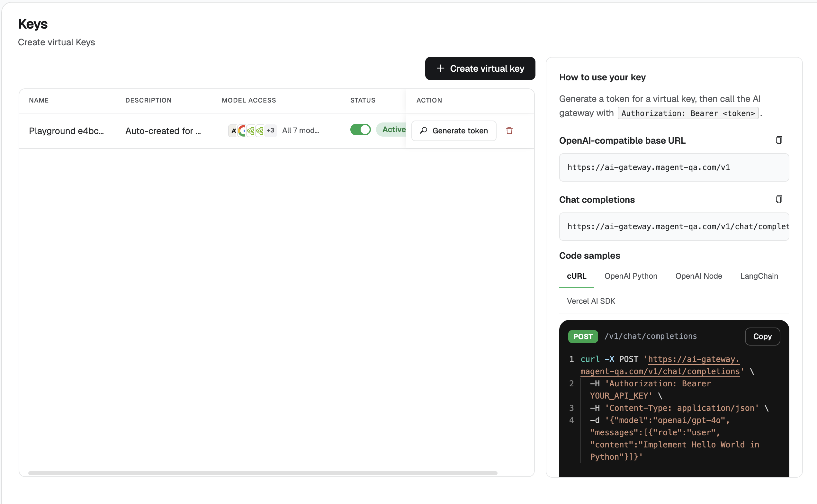
Task: Click the POST method badge
Action: [x=582, y=336]
